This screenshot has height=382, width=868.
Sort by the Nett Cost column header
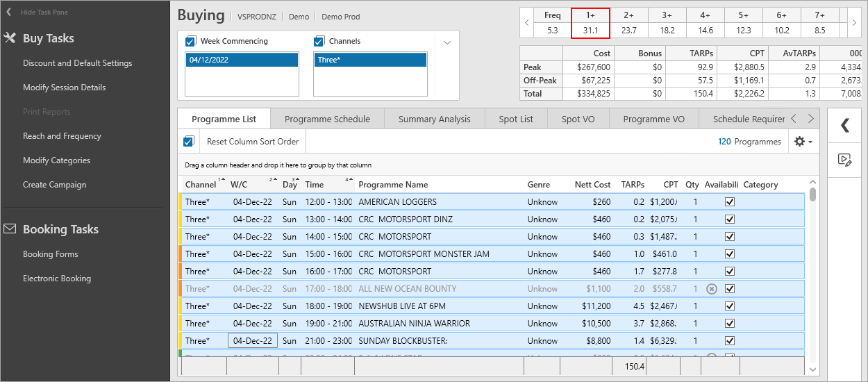pyautogui.click(x=593, y=185)
